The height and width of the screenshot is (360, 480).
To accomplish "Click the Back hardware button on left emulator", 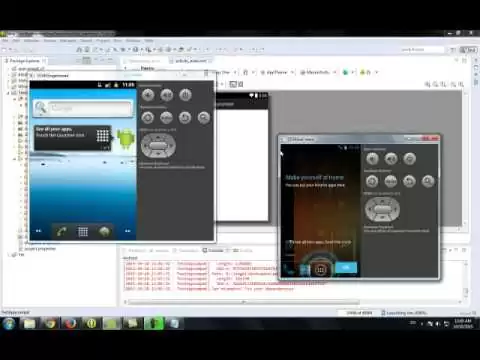I will coord(185,117).
